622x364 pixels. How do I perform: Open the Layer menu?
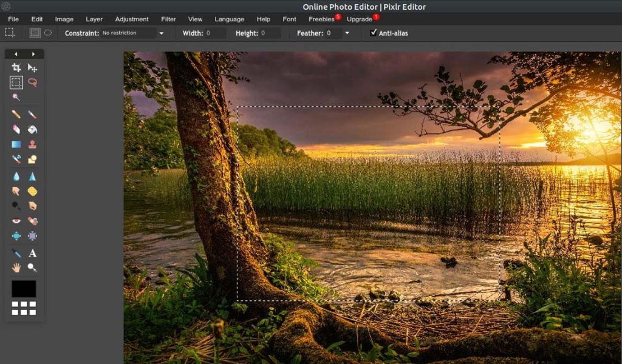(94, 19)
